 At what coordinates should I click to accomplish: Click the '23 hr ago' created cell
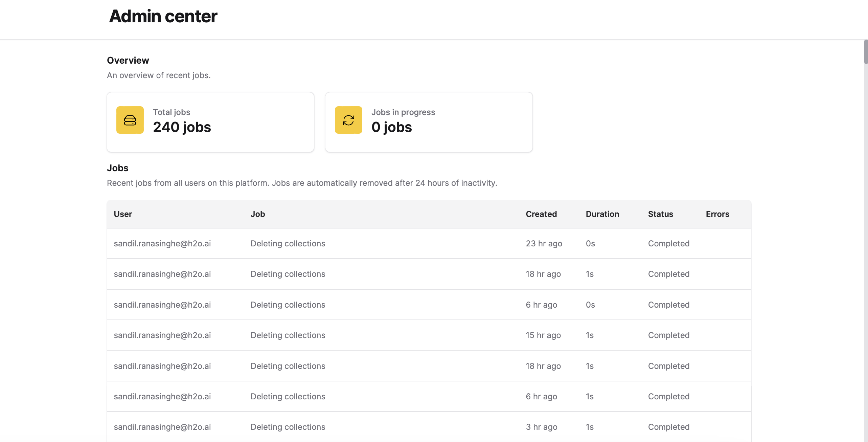coord(544,244)
